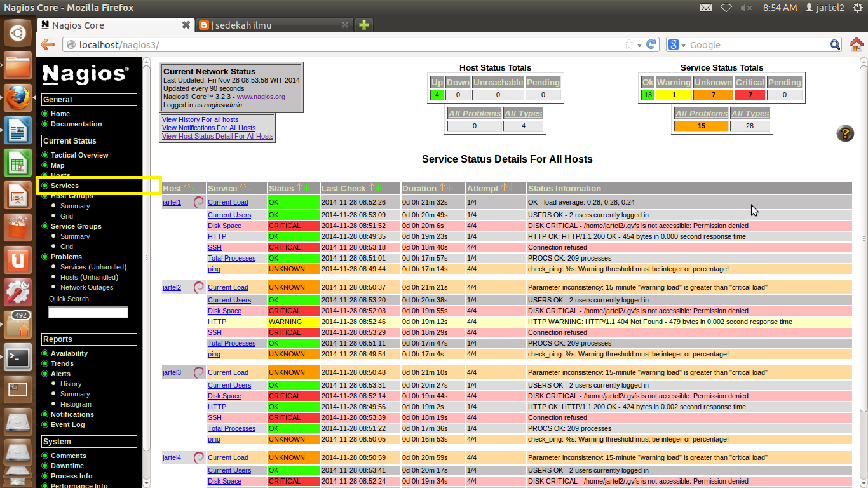This screenshot has width=868, height=488.
Task: Click the sidebar frame vertical scrollbar
Action: 146,273
